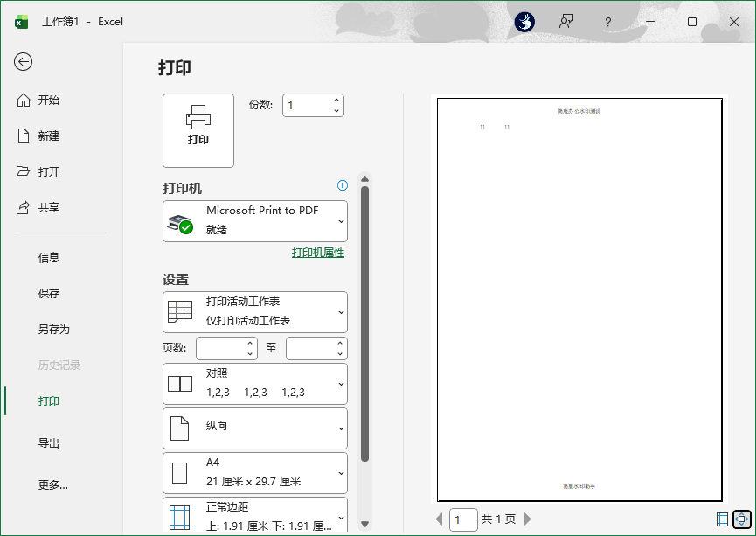Click the share contacts icon in the title bar

(x=566, y=22)
